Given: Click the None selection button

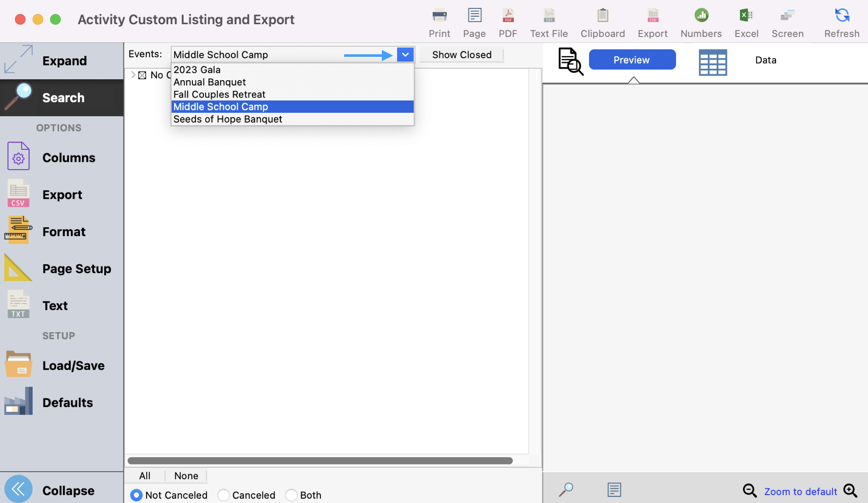Looking at the screenshot, I should (186, 476).
